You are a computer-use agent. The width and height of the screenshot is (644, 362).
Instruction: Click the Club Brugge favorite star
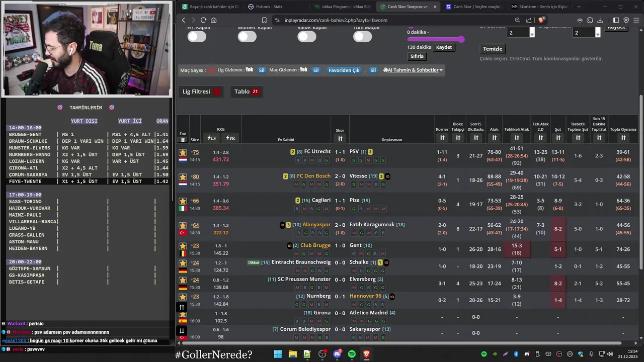(183, 246)
